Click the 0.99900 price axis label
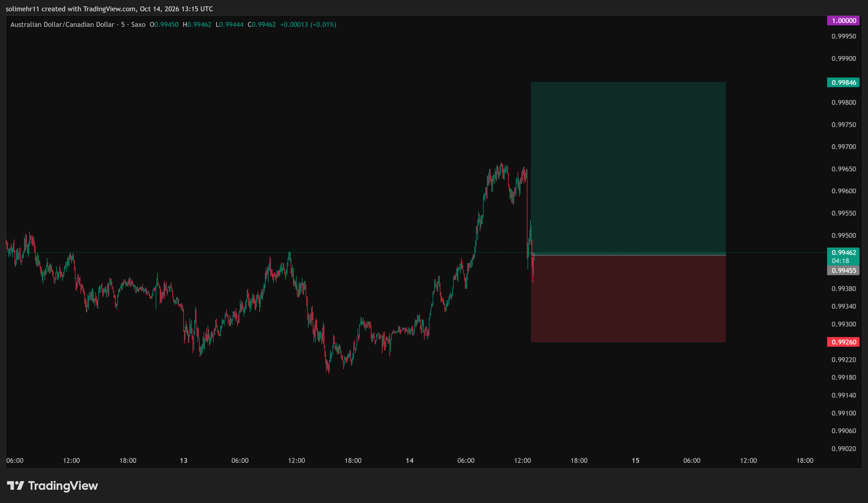 pos(843,59)
